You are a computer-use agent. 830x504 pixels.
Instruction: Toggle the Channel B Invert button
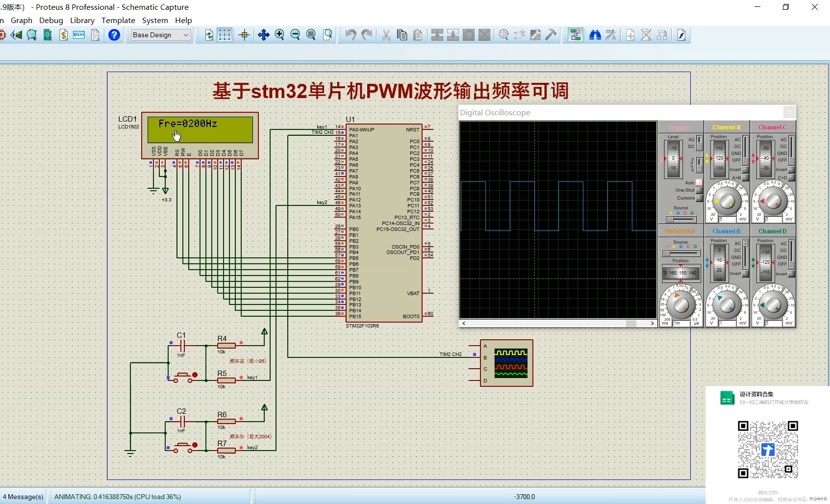pos(745,274)
